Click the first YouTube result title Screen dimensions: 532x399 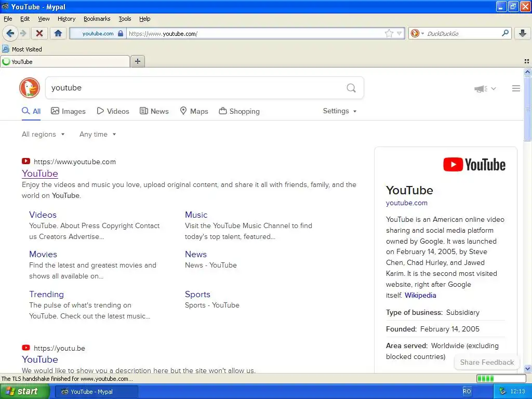point(39,174)
